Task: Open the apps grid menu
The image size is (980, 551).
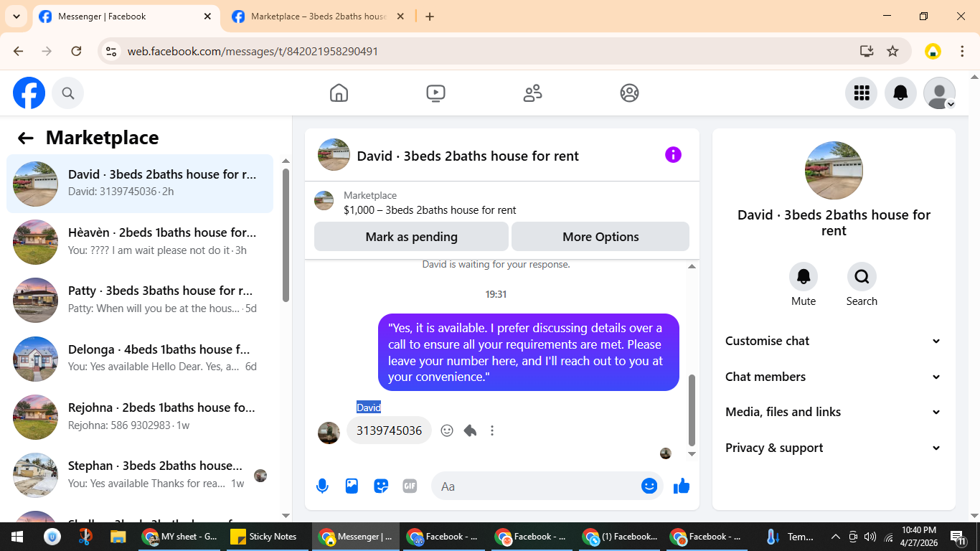Action: click(x=861, y=93)
